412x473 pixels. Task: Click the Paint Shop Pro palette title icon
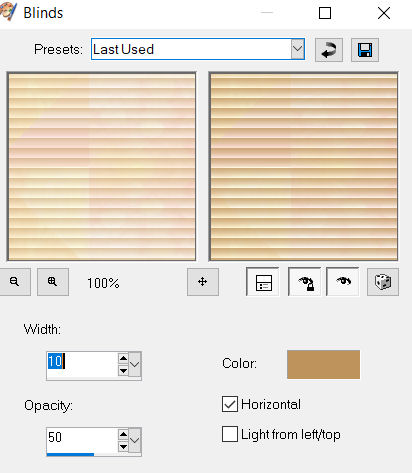coord(8,11)
